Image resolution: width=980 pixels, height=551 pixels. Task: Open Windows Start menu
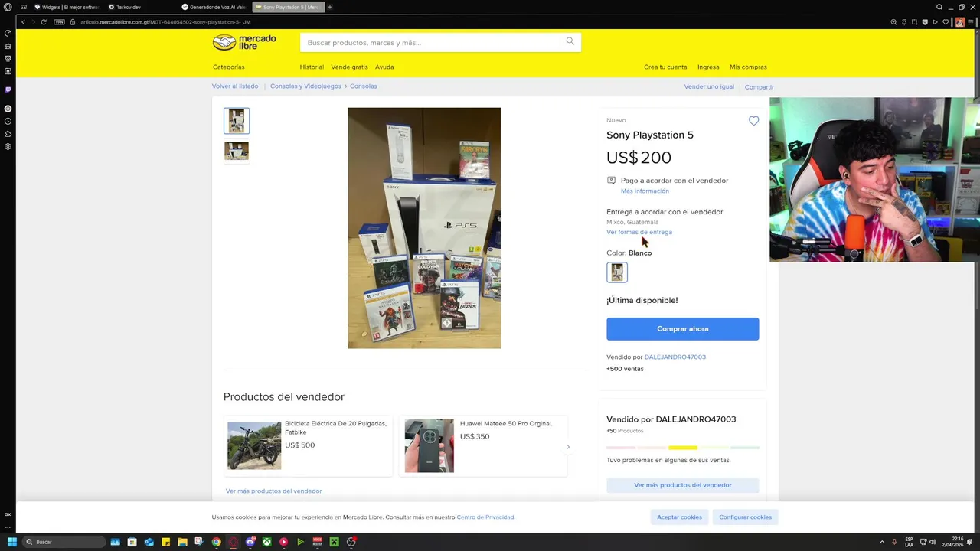(x=11, y=542)
